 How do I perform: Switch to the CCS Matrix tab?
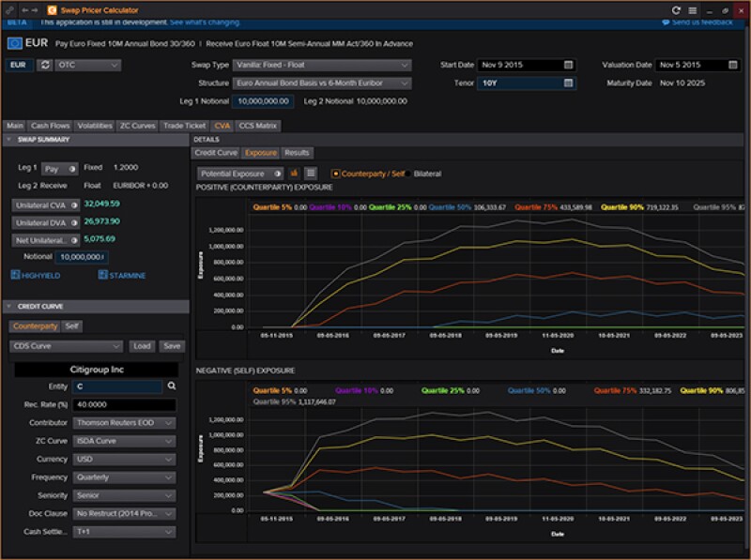point(257,126)
